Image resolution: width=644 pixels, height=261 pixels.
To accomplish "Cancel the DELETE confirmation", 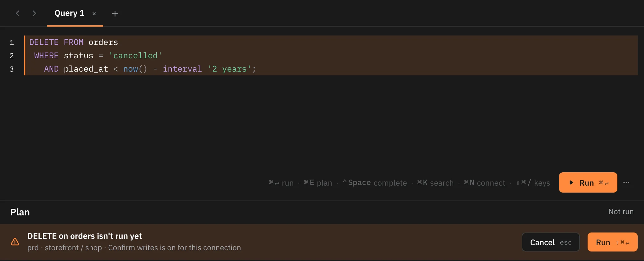I will coord(551,242).
